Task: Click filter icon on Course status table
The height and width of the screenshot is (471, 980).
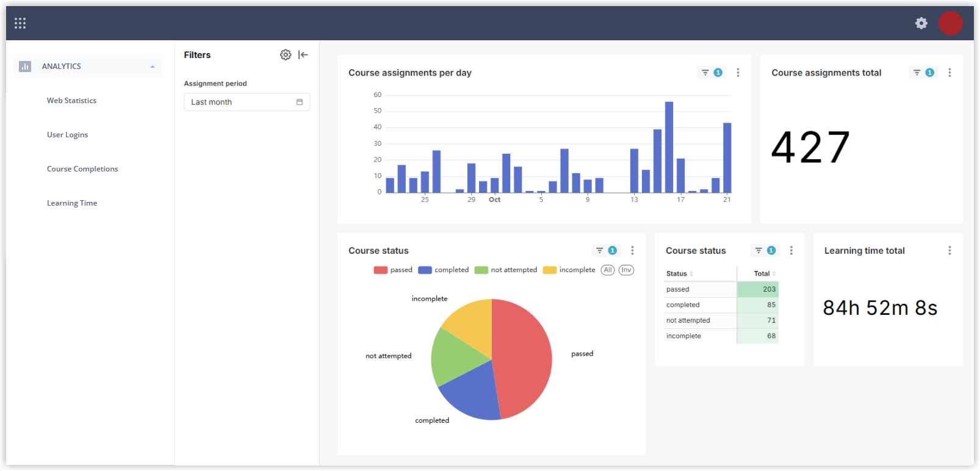Action: 764,251
